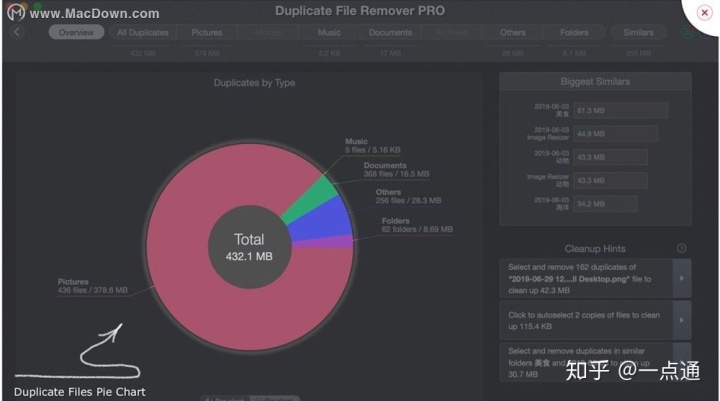The image size is (720, 401).
Task: Click the 34.2 MB similar folder bar
Action: click(x=605, y=204)
